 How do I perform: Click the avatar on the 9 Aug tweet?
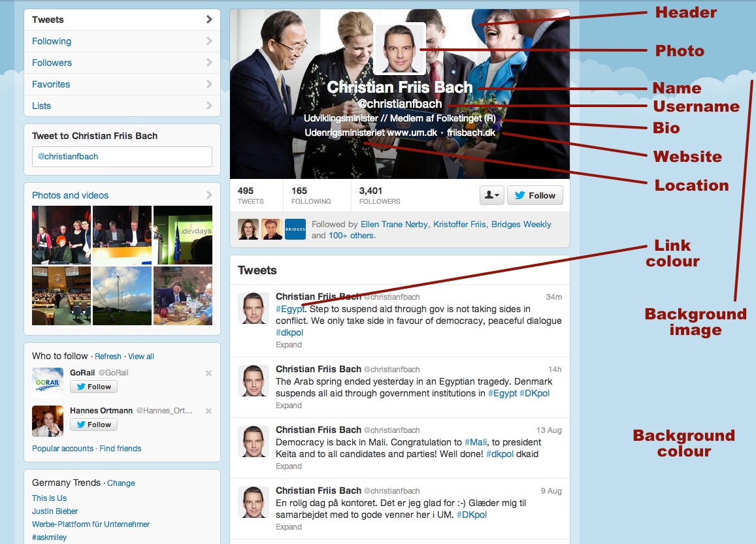(254, 502)
